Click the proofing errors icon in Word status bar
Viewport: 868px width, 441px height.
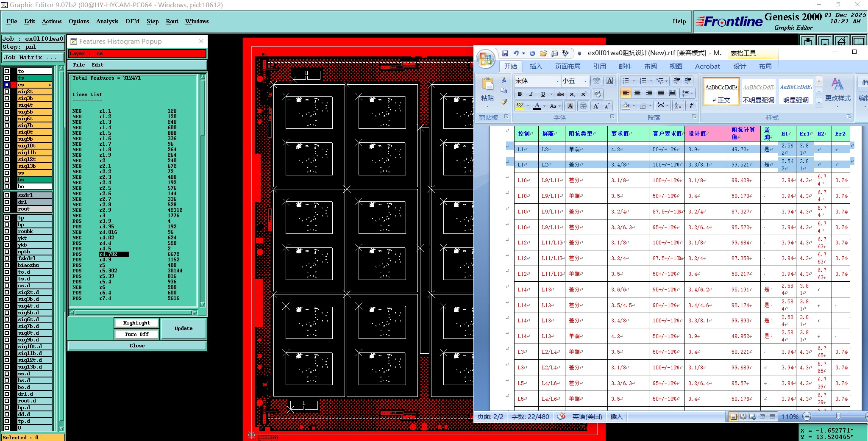point(561,417)
